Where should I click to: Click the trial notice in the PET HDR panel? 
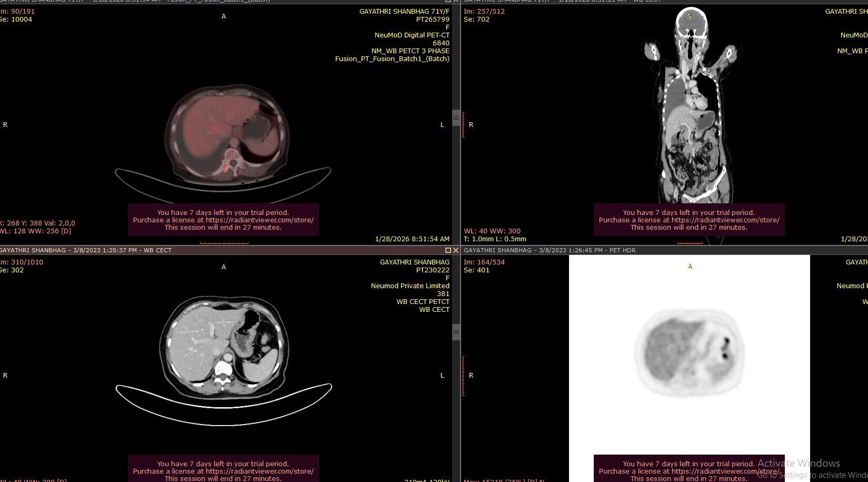[x=689, y=469]
